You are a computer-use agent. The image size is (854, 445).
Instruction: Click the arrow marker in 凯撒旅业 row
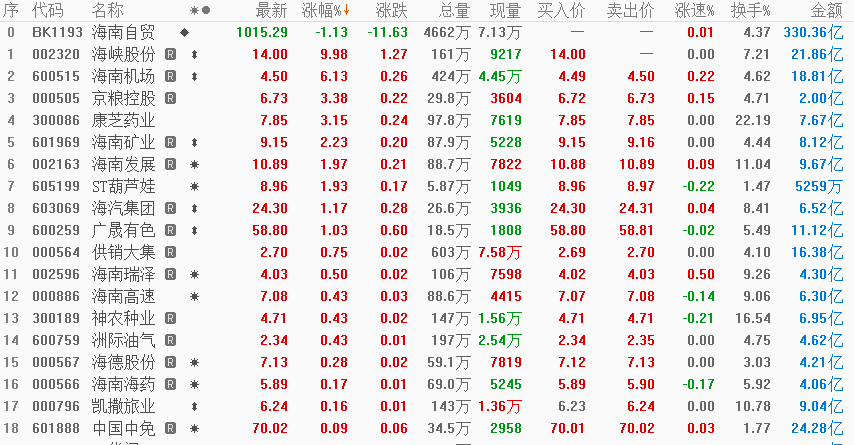(x=194, y=406)
